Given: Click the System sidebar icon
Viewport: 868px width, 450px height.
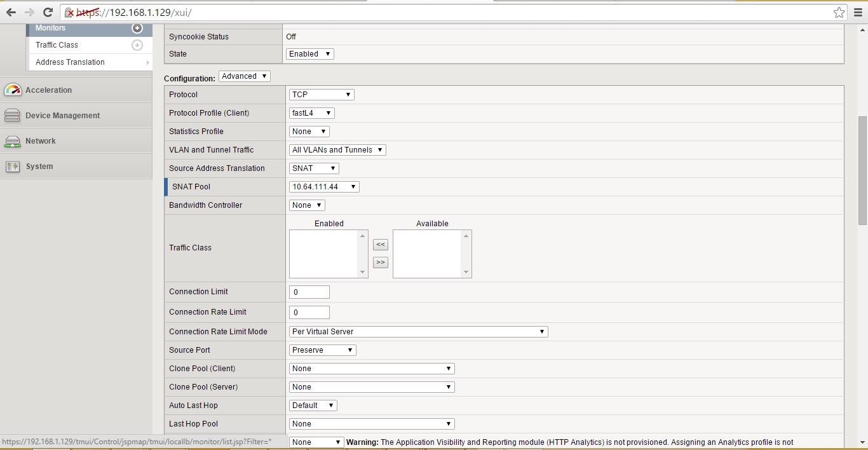Looking at the screenshot, I should tap(13, 166).
